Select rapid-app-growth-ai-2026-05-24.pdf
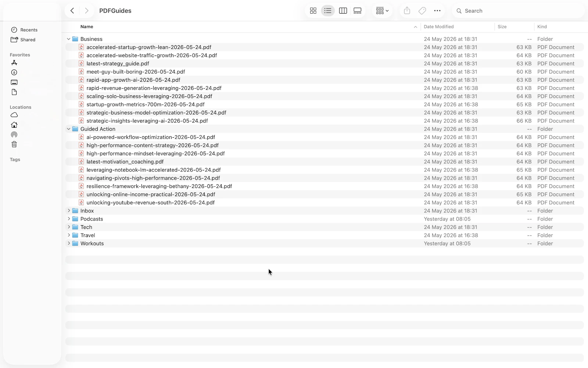588x368 pixels. (133, 80)
